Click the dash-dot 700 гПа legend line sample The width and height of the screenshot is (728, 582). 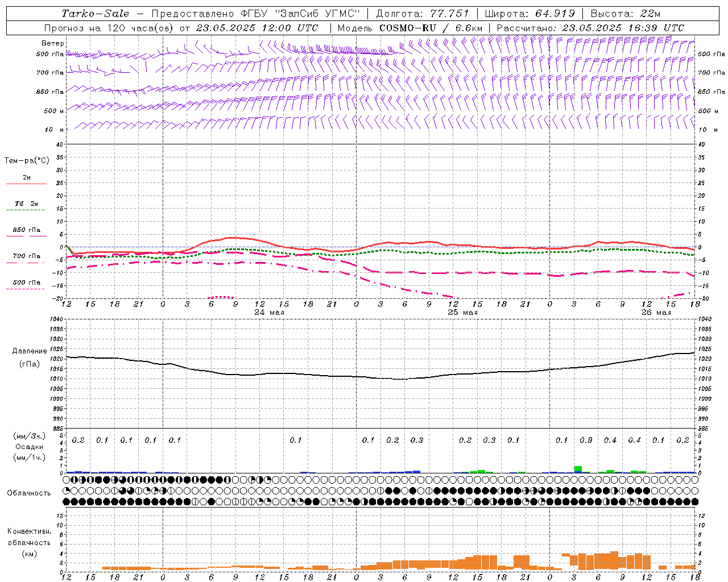pyautogui.click(x=26, y=263)
